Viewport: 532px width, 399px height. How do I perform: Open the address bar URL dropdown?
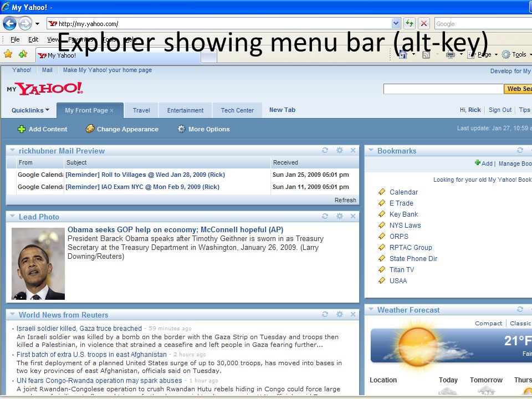pos(396,23)
